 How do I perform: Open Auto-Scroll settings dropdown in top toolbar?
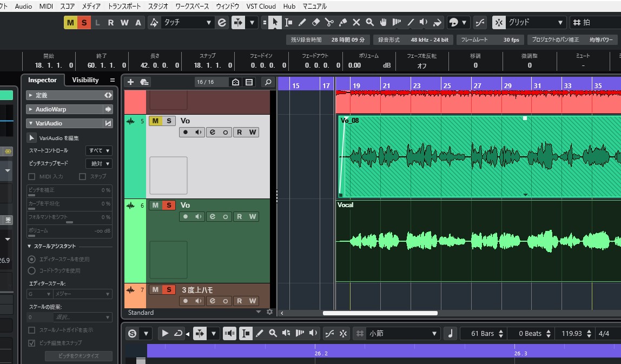tap(252, 23)
